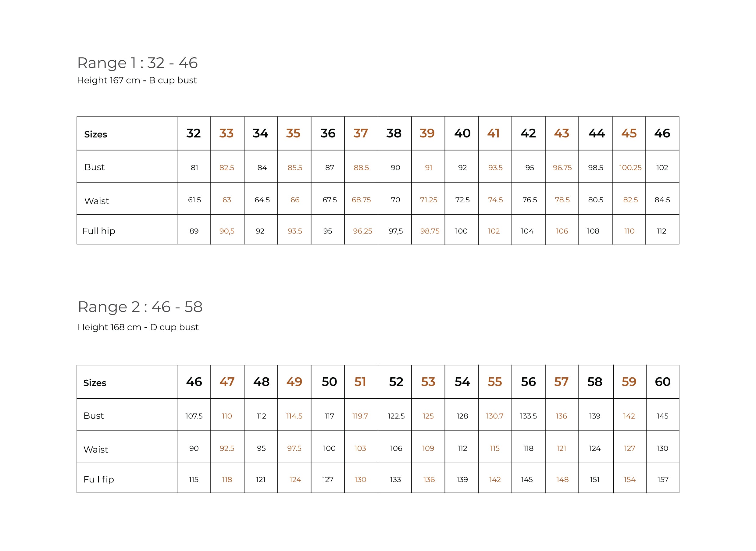Click size 50 column header
Viewport: 756px width, 551px height.
[x=329, y=382]
